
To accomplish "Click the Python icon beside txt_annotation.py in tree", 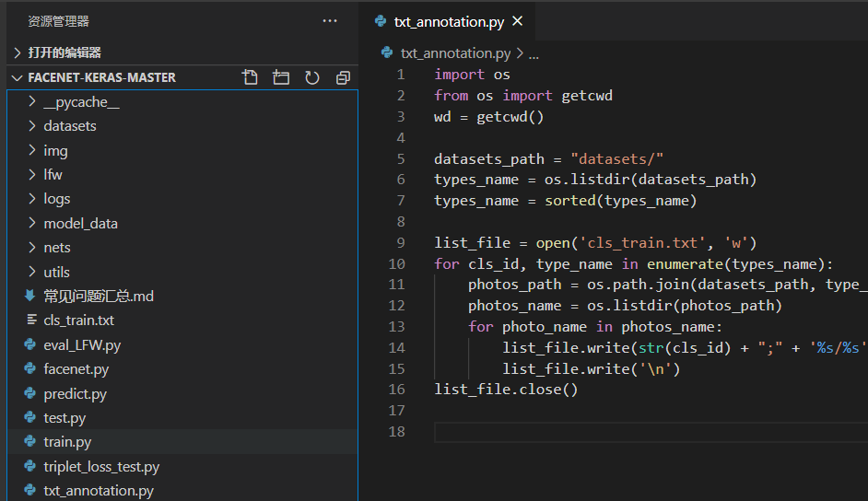I will tap(30, 490).
